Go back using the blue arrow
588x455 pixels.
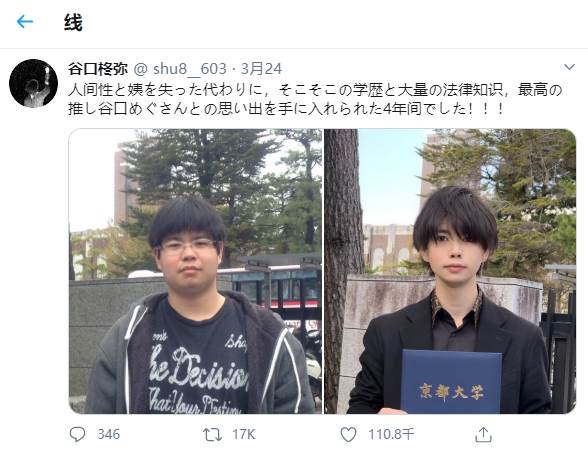click(x=25, y=22)
